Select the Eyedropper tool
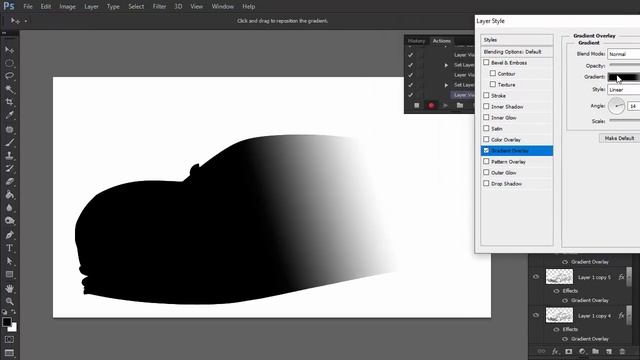 click(9, 115)
